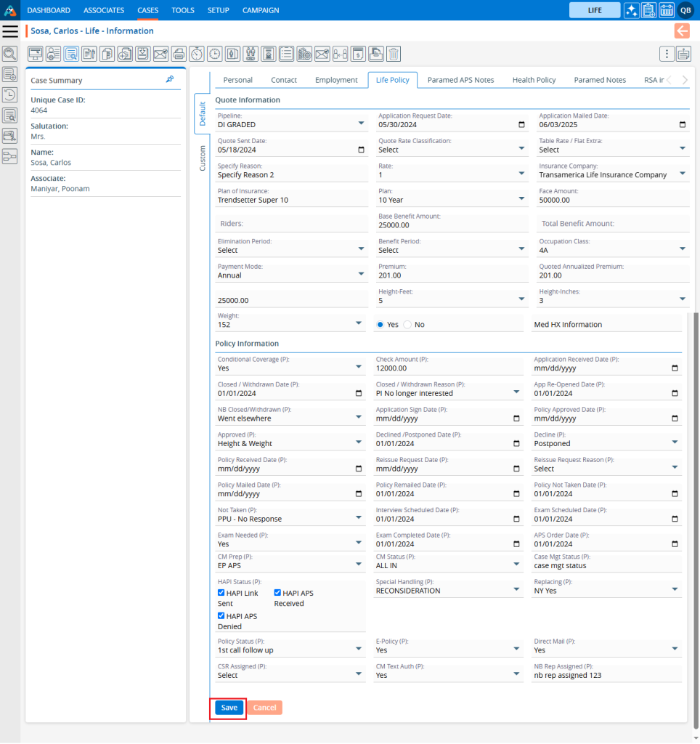Click the printer icon in the toolbar
This screenshot has width=700, height=744.
[x=178, y=54]
